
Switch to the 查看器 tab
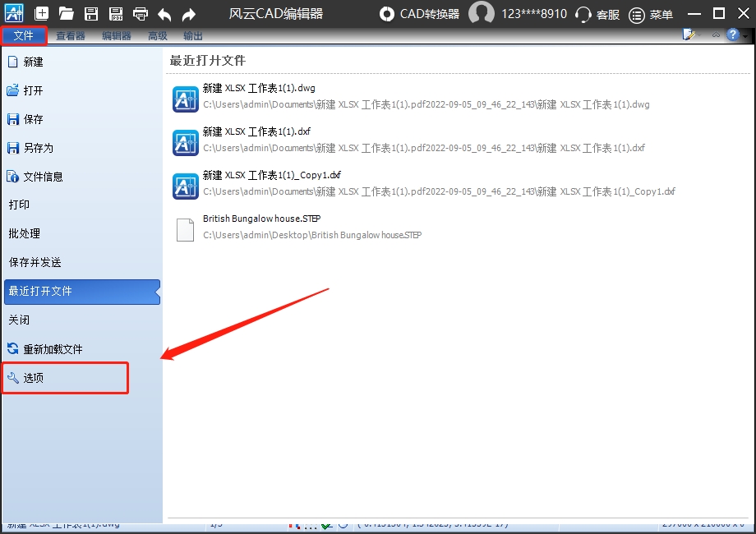[x=71, y=36]
